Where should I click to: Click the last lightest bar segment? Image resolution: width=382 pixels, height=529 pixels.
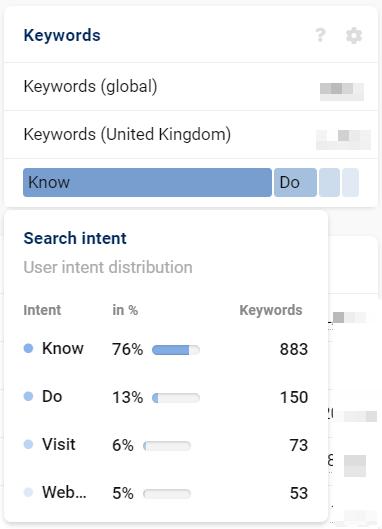[x=350, y=183]
